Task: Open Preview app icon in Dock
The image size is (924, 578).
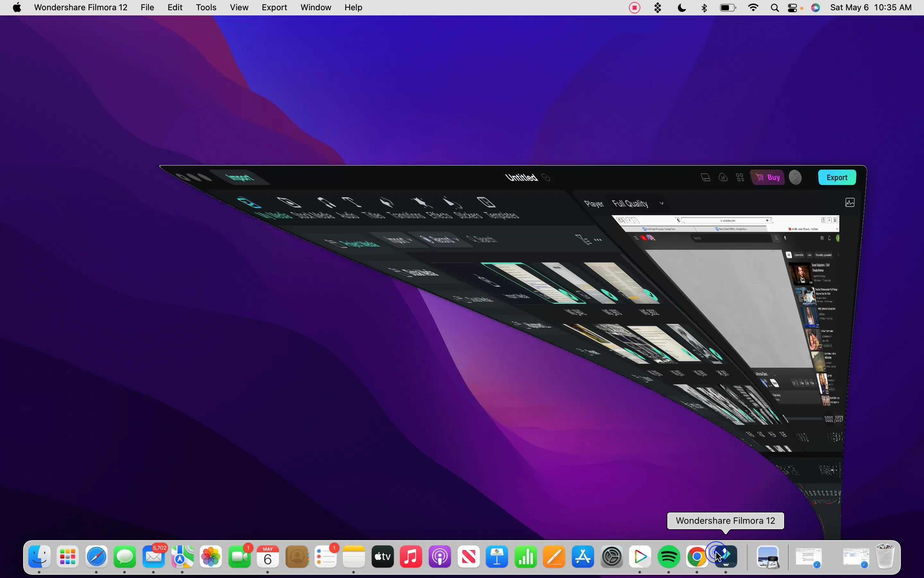Action: pyautogui.click(x=768, y=557)
